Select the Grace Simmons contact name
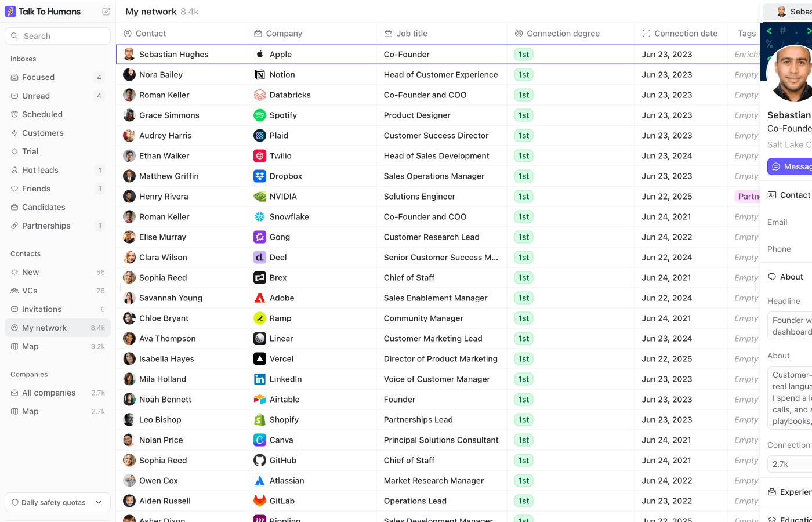The width and height of the screenshot is (812, 522). tap(169, 115)
